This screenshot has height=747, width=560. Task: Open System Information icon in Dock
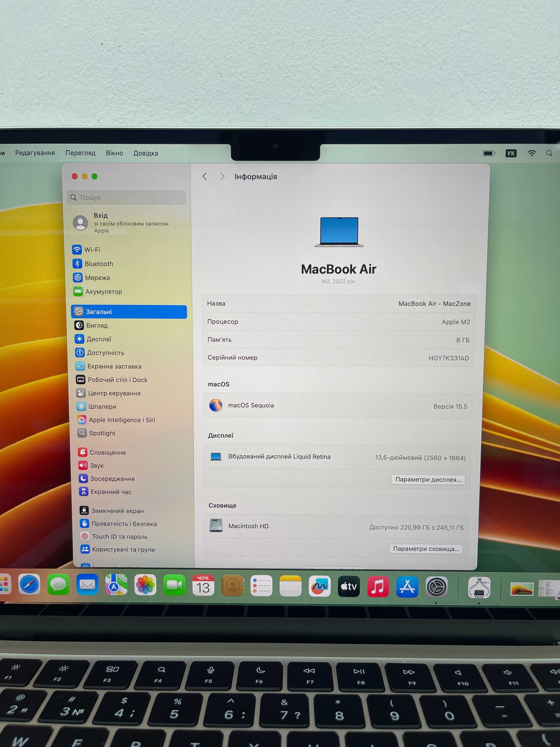(x=479, y=588)
